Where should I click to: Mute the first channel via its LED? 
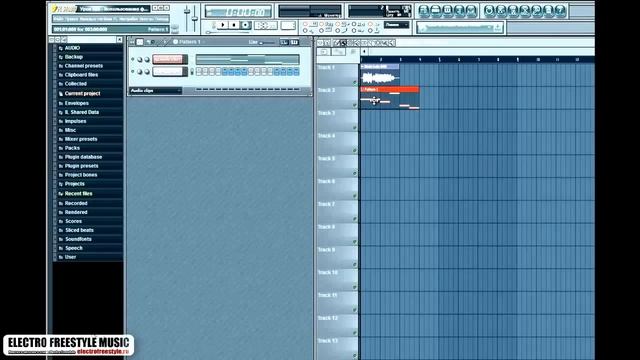[133, 60]
